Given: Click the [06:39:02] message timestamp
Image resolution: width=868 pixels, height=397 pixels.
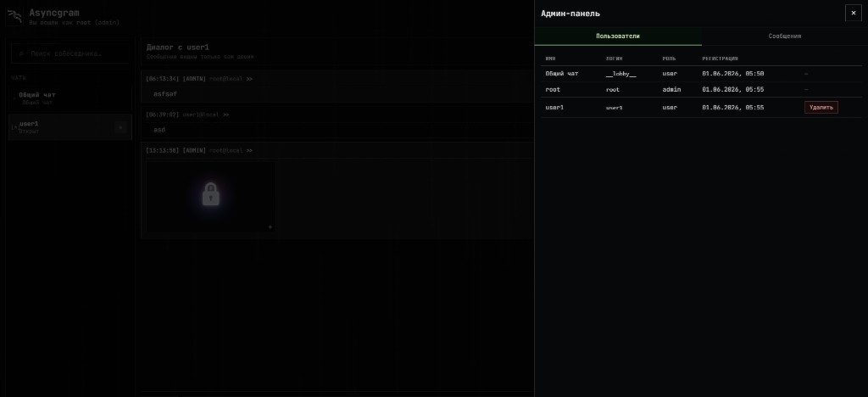Looking at the screenshot, I should point(162,115).
